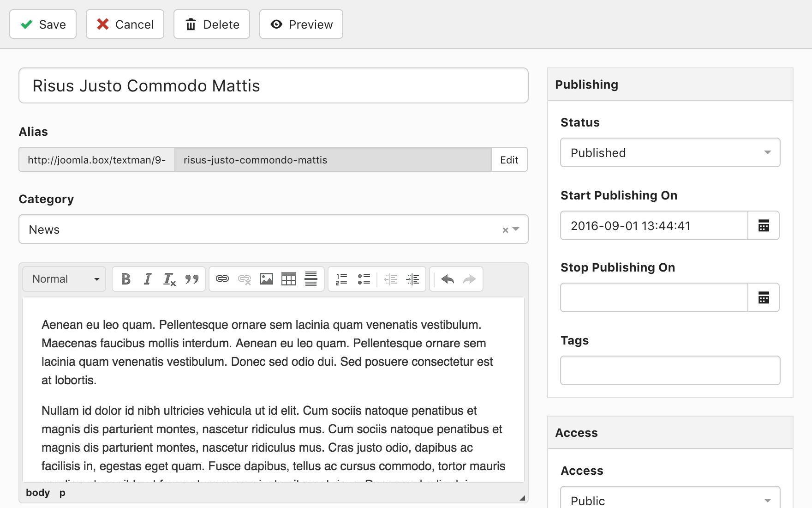This screenshot has height=508, width=812.
Task: Open the Status dropdown showing Published
Action: (670, 153)
